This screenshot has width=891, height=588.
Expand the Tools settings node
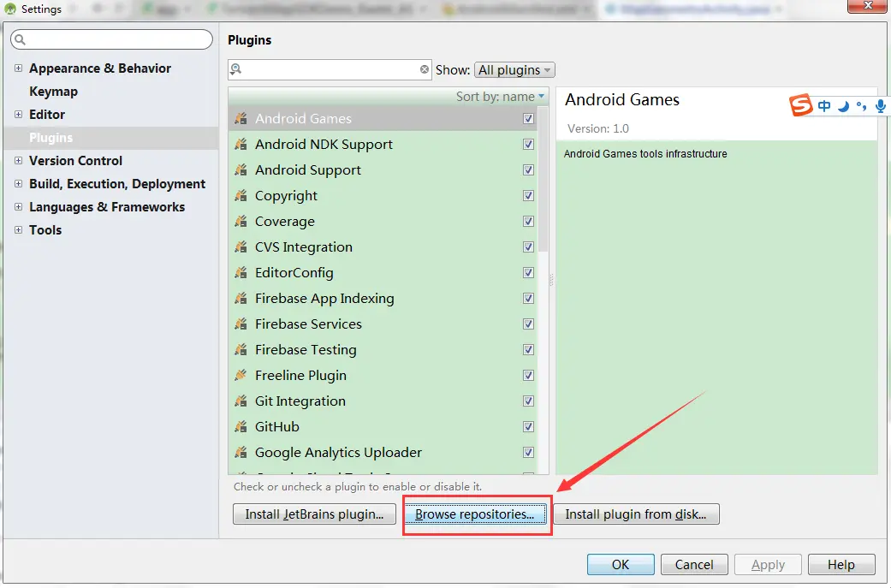click(x=18, y=230)
